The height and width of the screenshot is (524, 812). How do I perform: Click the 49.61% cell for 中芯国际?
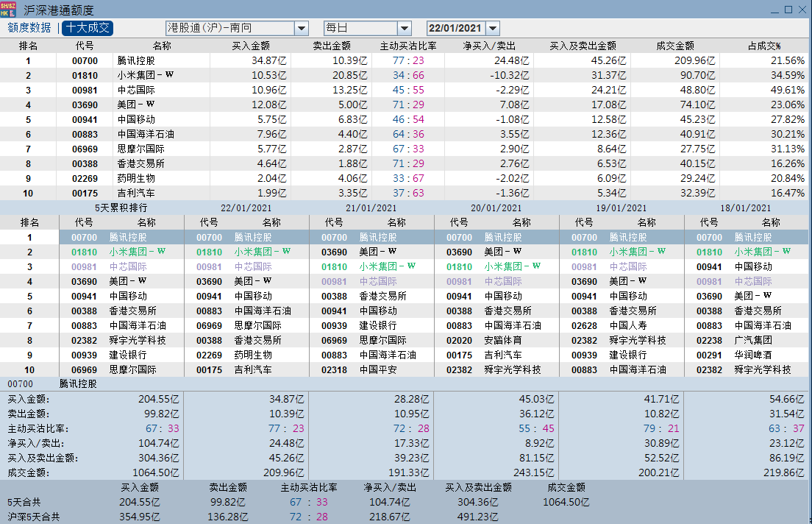[788, 91]
